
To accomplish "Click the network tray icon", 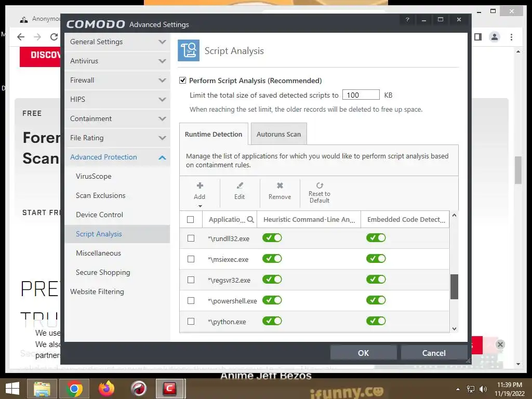I will coord(471,389).
